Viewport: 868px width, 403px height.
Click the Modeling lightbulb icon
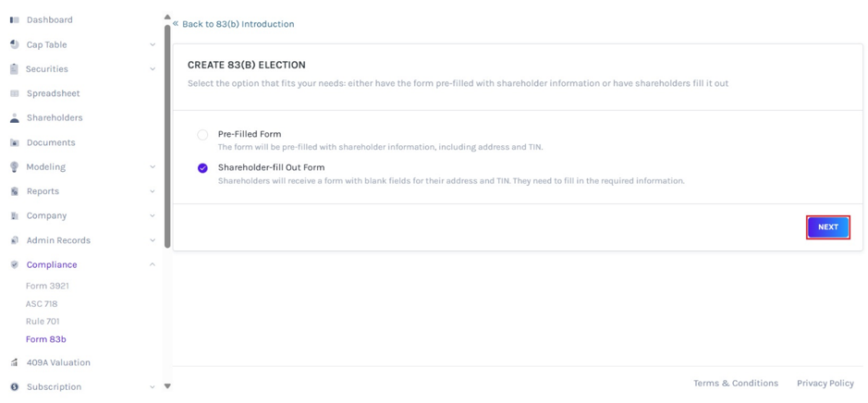click(15, 166)
